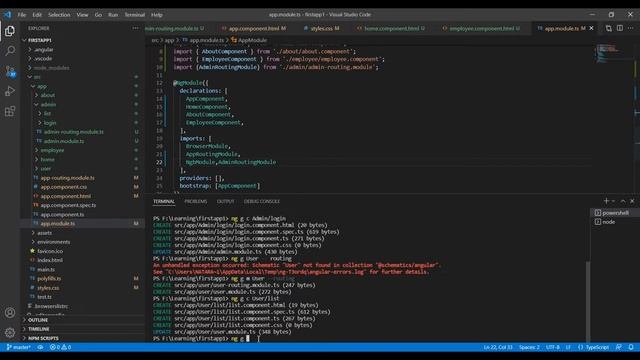640x360 pixels.
Task: Open the Source Control view
Action: (10, 71)
